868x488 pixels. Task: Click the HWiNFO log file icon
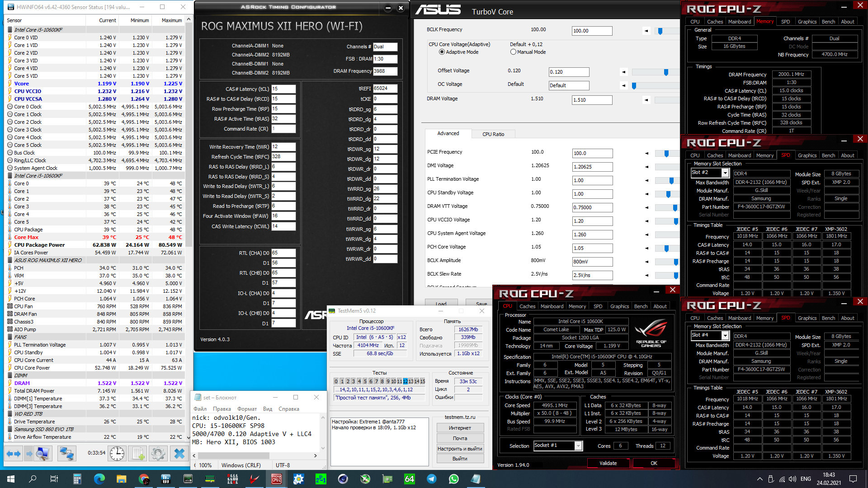[138, 453]
